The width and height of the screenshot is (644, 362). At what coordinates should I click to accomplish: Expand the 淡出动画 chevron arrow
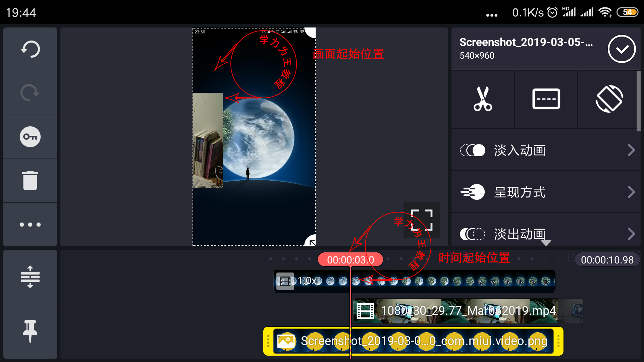(631, 234)
